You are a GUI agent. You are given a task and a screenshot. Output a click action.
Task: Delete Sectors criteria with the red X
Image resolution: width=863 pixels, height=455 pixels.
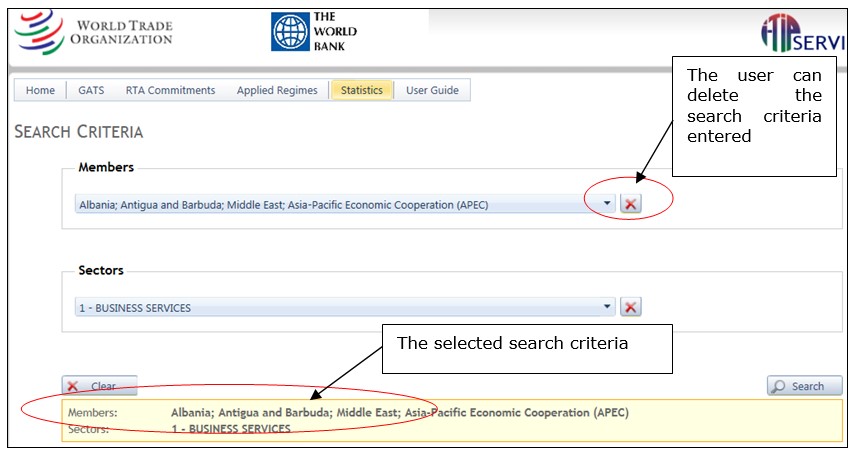tap(631, 307)
